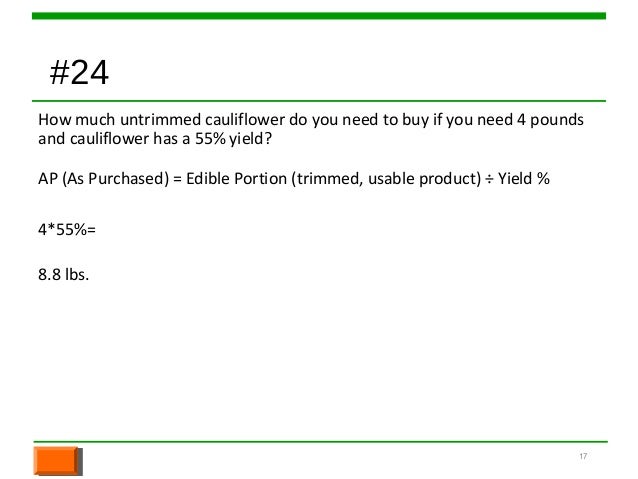
Task: Click the 'Edible Portion' phrase
Action: pyautogui.click(x=236, y=179)
